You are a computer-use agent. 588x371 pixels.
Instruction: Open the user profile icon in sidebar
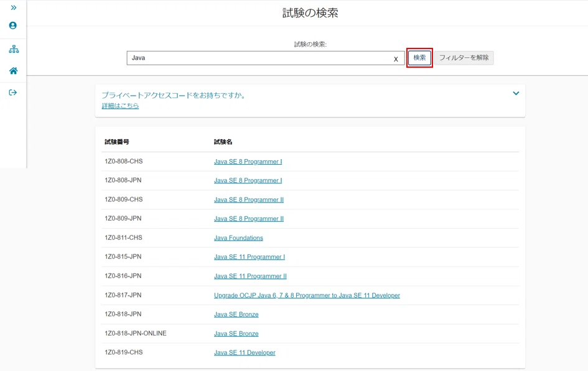tap(12, 25)
